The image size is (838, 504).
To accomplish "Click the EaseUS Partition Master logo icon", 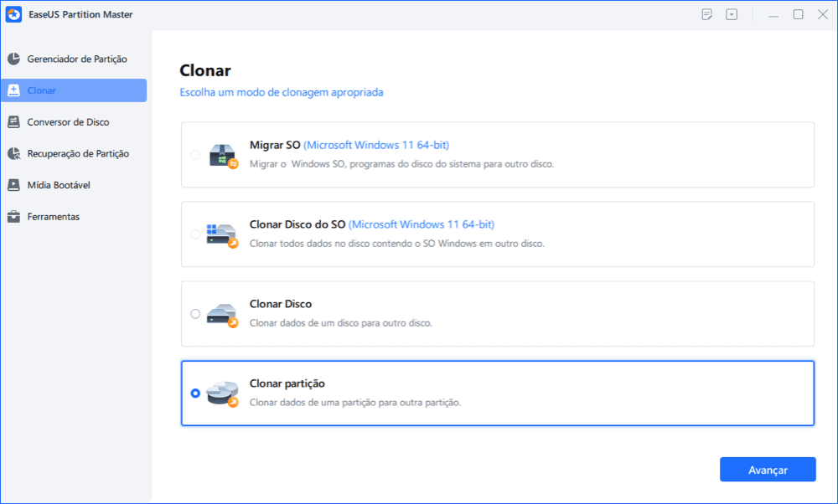I will (13, 14).
